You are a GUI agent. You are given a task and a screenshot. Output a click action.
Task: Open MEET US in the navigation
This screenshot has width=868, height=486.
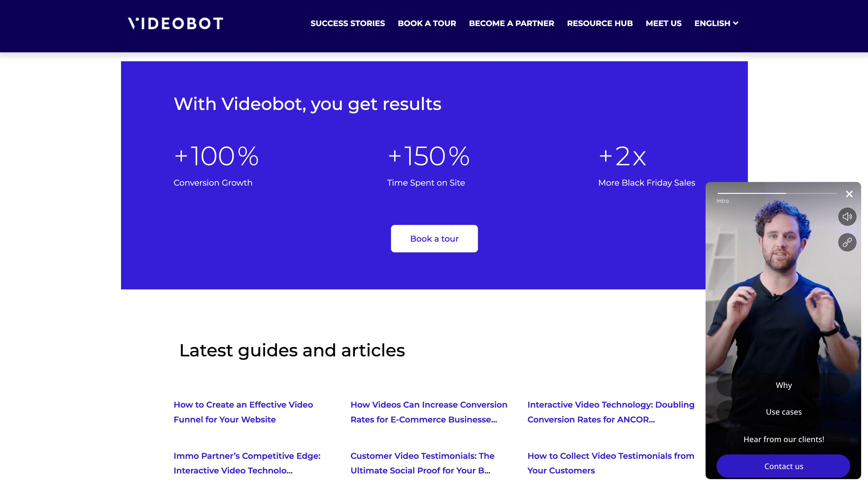pos(663,23)
